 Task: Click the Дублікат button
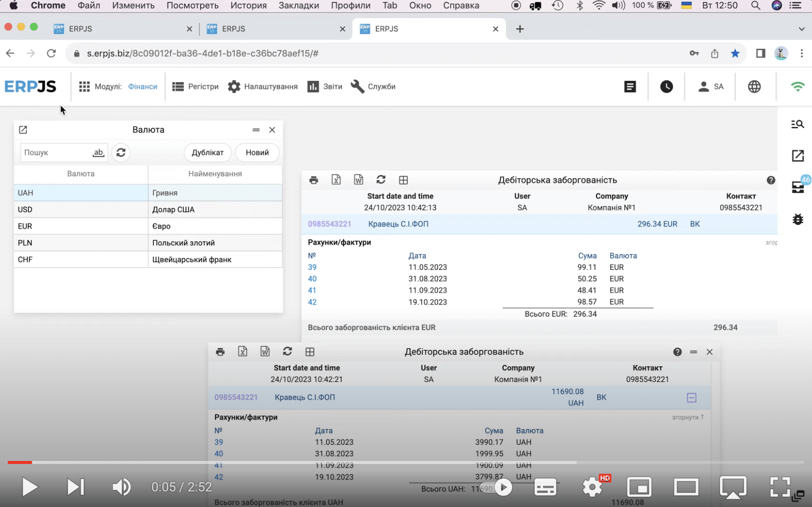pos(207,153)
